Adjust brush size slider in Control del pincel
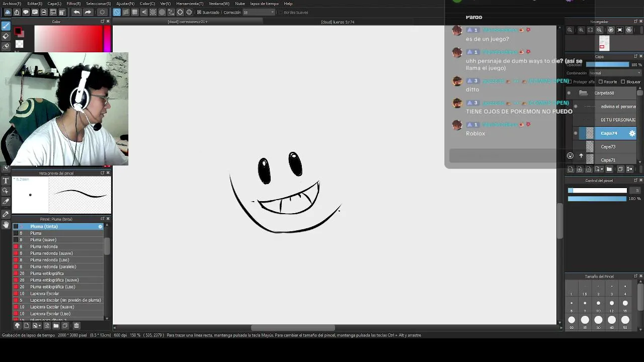This screenshot has width=644, height=362. pyautogui.click(x=597, y=191)
